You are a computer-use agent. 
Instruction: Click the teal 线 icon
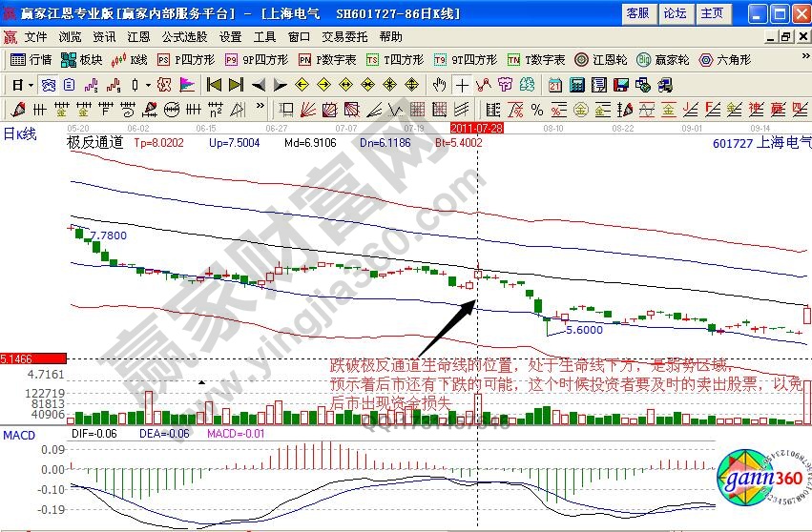[527, 85]
